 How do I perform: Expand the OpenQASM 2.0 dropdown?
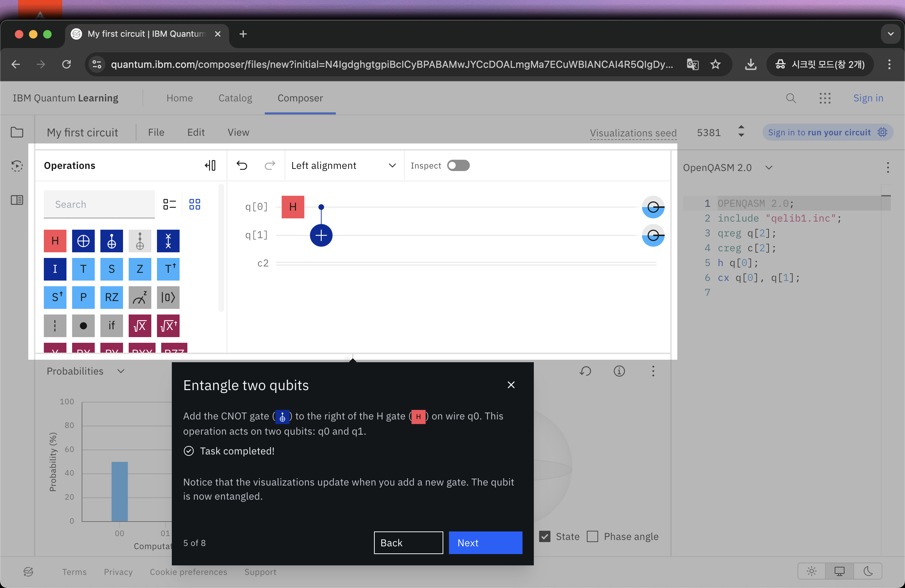[728, 167]
